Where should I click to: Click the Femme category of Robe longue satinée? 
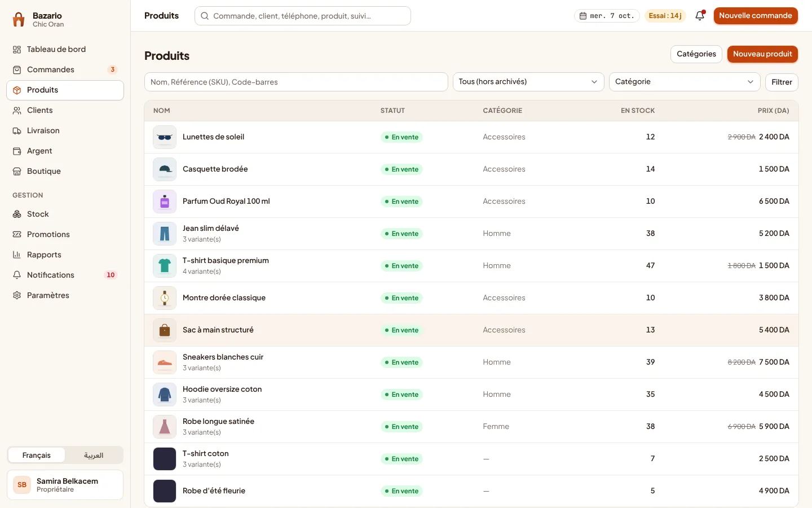[496, 427]
